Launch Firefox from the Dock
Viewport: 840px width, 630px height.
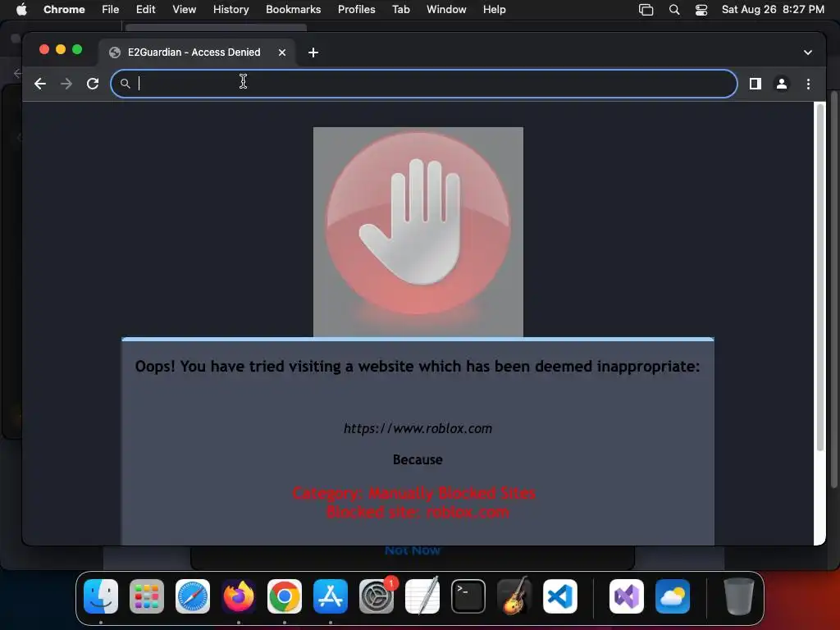coord(239,596)
